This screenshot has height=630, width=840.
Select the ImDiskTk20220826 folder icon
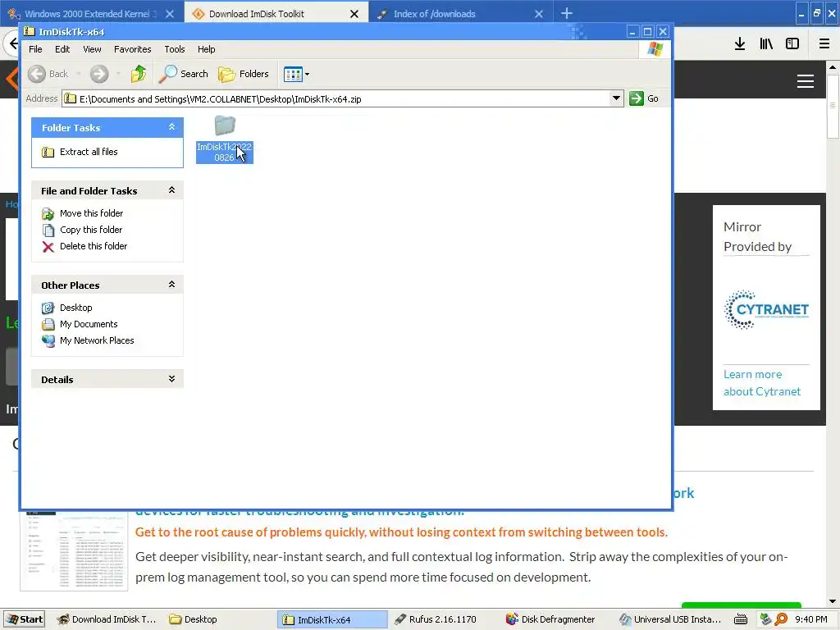[x=225, y=126]
